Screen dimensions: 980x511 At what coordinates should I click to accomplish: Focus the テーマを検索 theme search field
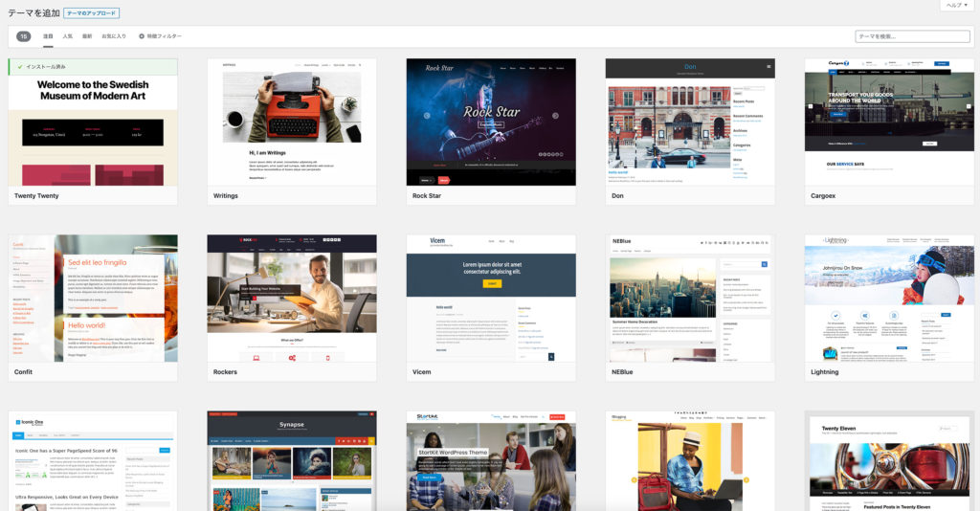[912, 36]
